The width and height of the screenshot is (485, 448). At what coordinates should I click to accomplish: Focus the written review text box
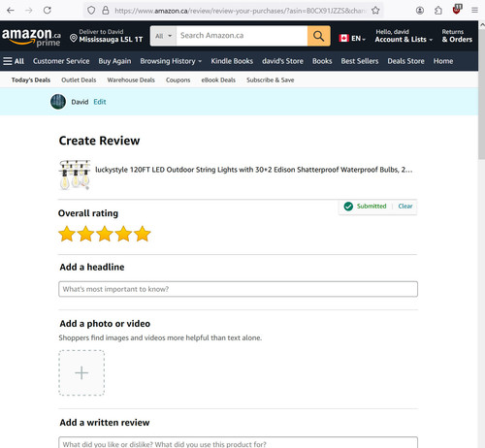(x=238, y=442)
